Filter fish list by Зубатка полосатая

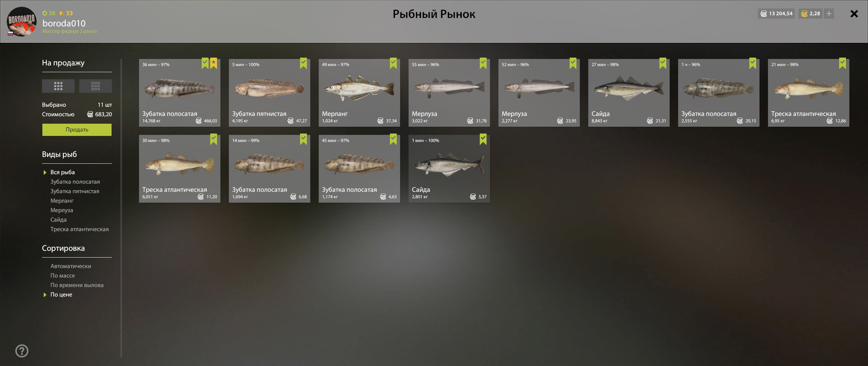click(75, 182)
